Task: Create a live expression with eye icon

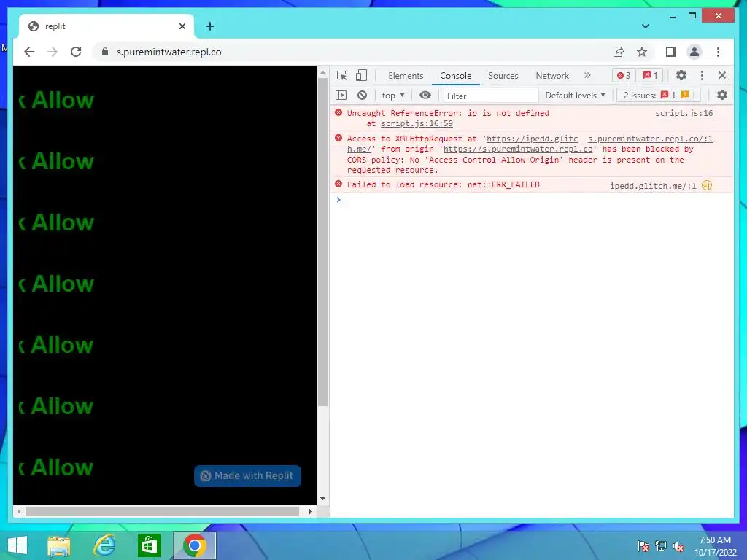Action: (x=425, y=96)
